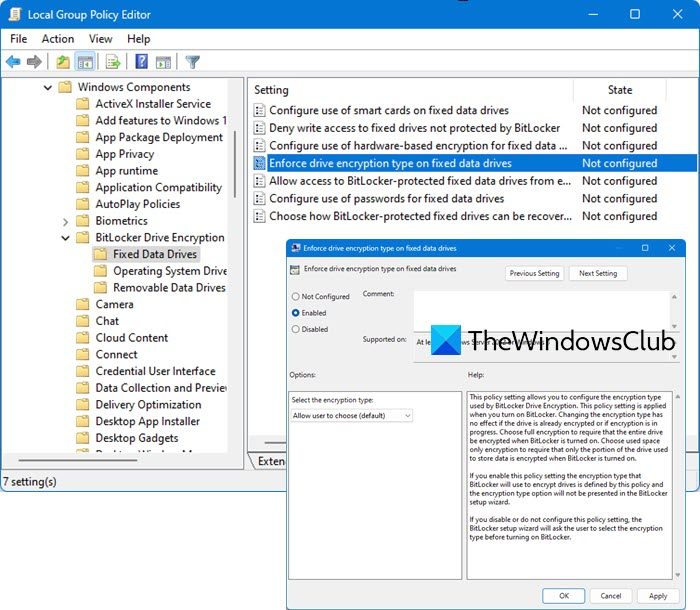Image resolution: width=700 pixels, height=610 pixels.
Task: Click the policy dialog title bar icon
Action: point(296,248)
